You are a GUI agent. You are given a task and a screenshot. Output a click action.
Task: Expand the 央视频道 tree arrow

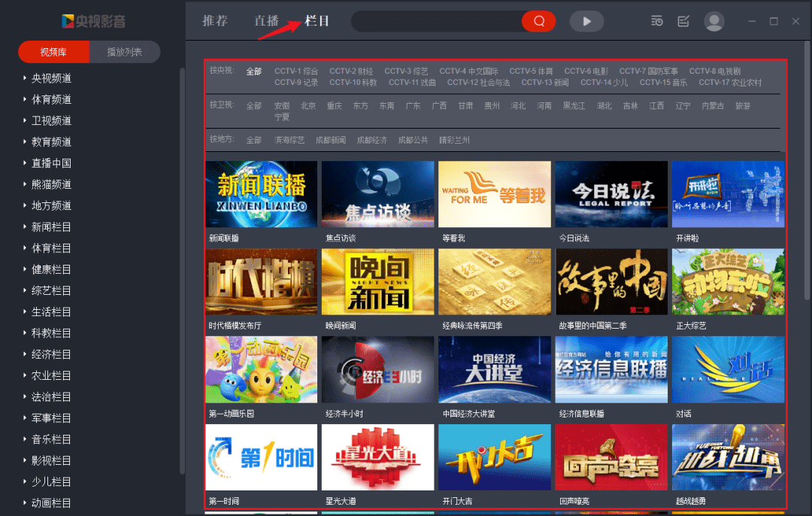coord(24,77)
